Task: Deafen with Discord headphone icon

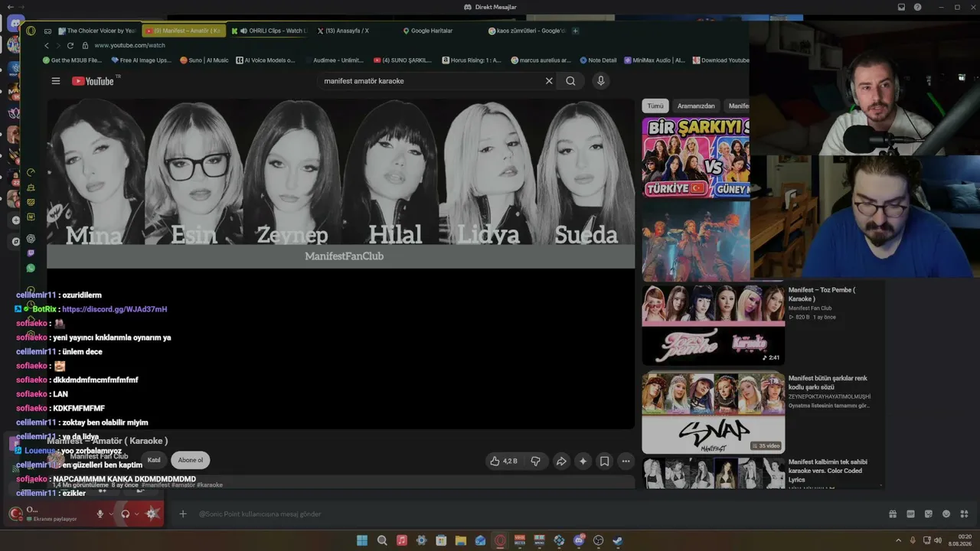Action: [x=126, y=514]
